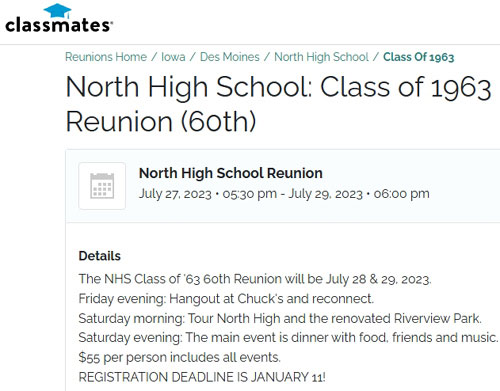
Task: Click the $55 per person pricing line
Action: point(180,357)
